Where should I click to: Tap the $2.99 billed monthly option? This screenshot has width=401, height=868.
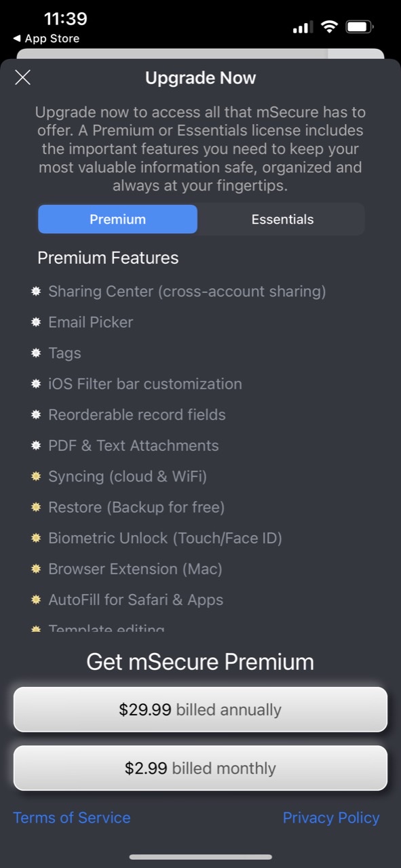click(200, 768)
